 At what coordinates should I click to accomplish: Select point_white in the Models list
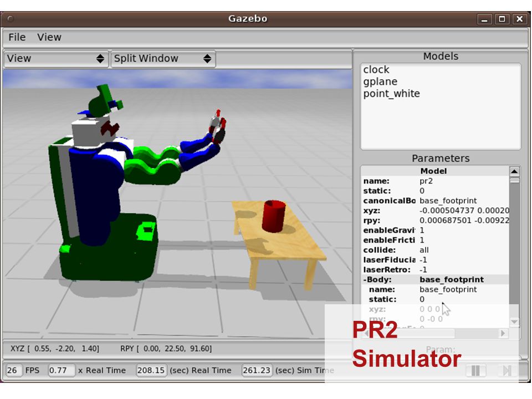click(391, 93)
